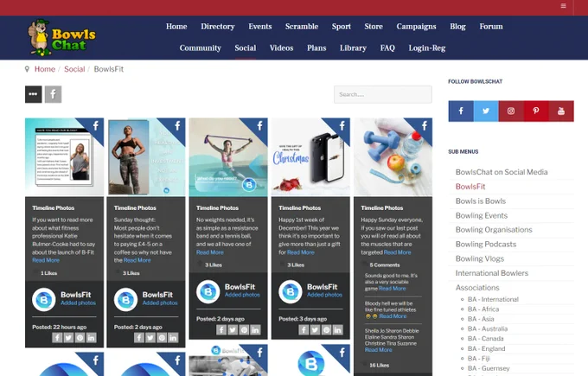This screenshot has height=376, width=588.
Task: Click BowlsFit author name on first post
Action: [x=76, y=295]
